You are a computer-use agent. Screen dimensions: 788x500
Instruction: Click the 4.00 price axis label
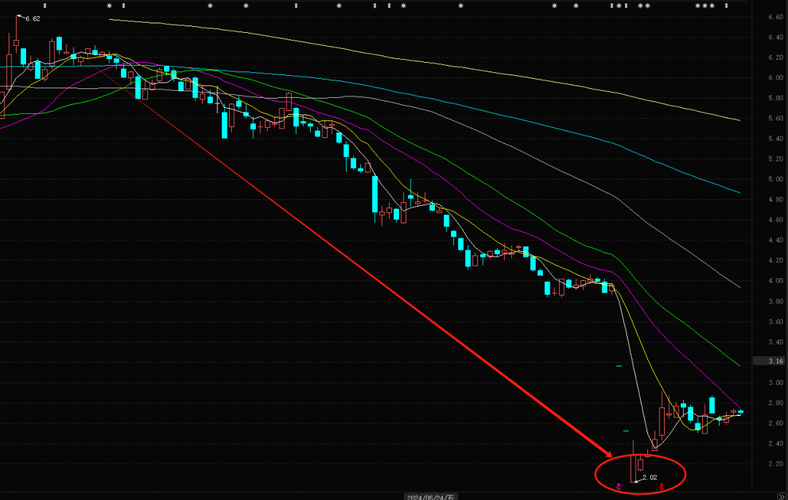776,281
